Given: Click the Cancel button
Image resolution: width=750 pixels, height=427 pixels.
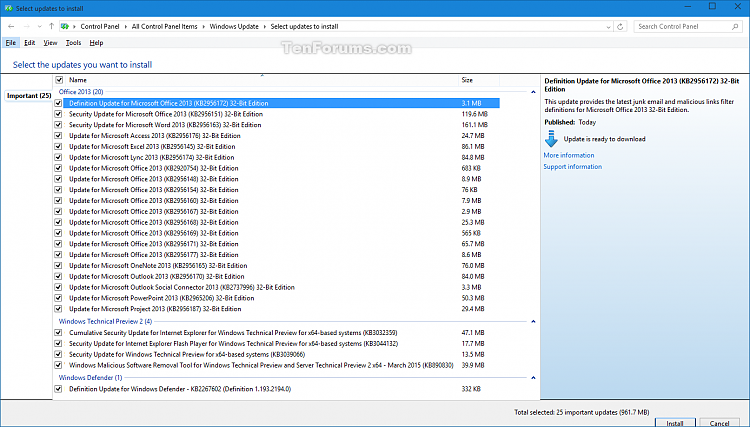Looking at the screenshot, I should pyautogui.click(x=719, y=423).
